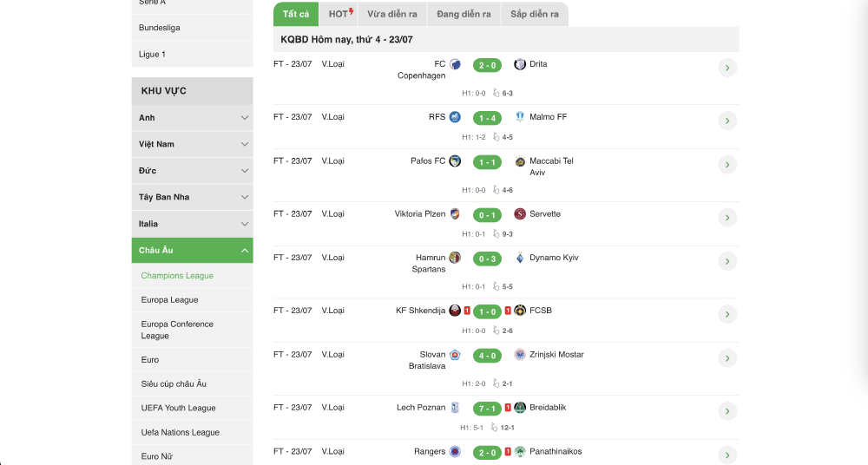Expand the Anh region section
This screenshot has height=465, width=868.
pos(245,118)
